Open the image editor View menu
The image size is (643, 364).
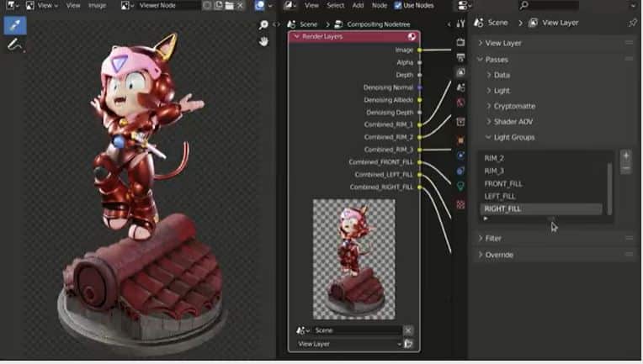tap(73, 5)
